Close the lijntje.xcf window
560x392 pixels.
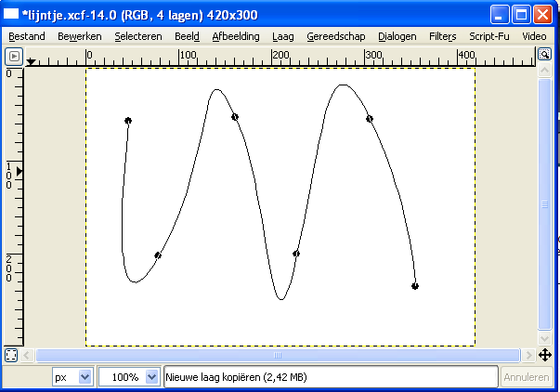[542, 15]
